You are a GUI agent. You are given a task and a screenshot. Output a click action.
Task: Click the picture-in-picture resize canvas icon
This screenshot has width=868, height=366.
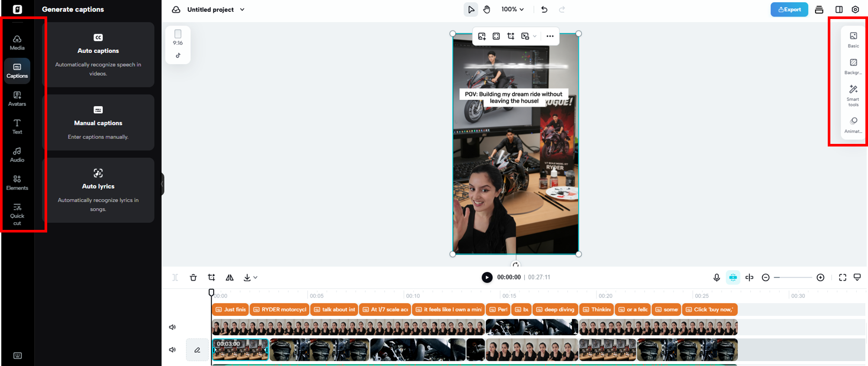click(x=525, y=36)
